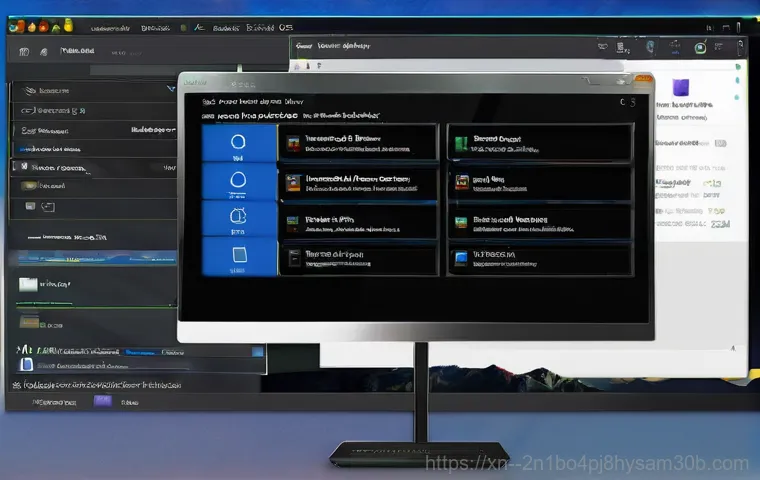The height and width of the screenshot is (480, 760).
Task: Select the blue tile with the clock-like icon
Action: click(239, 219)
